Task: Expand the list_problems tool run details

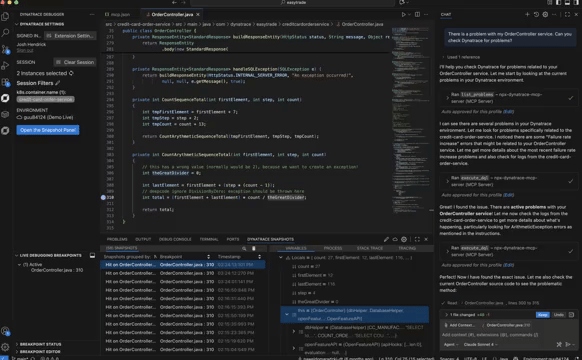Action: (447, 98)
